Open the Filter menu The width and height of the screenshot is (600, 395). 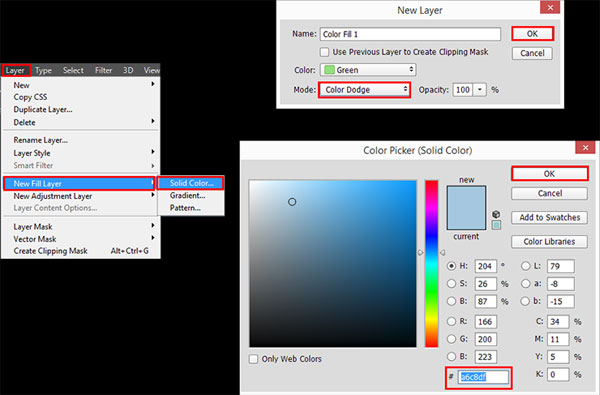click(103, 70)
